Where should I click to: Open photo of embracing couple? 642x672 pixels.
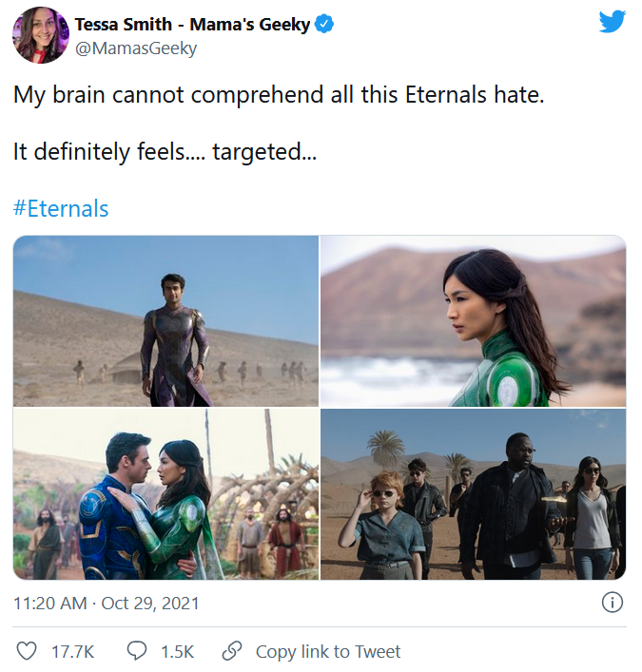(x=165, y=494)
